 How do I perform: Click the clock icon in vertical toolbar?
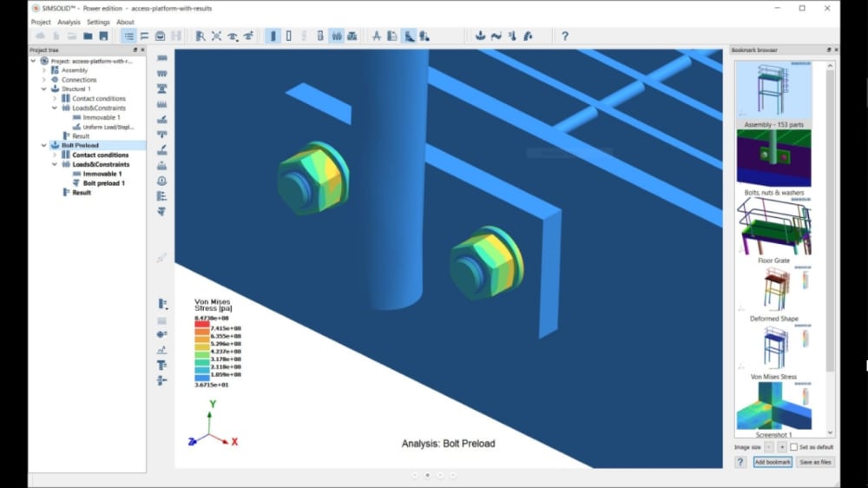[x=161, y=181]
